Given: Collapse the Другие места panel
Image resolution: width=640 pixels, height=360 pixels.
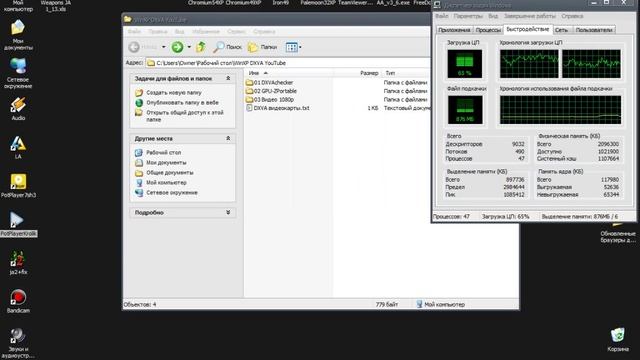Looking at the screenshot, I should 228,139.
